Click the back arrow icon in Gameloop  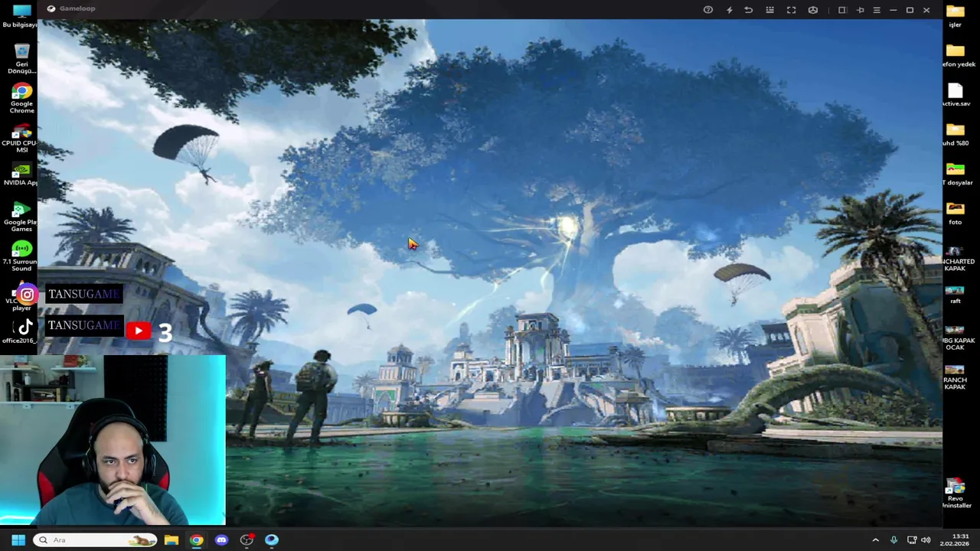[x=749, y=10]
